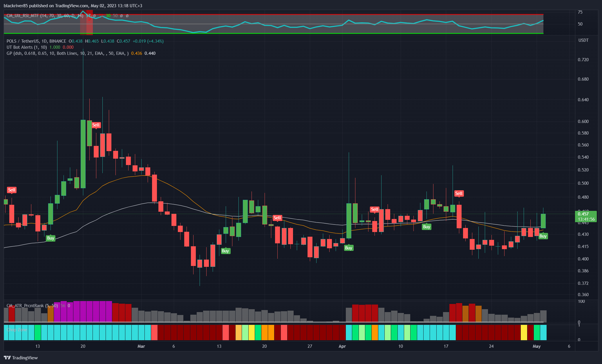This screenshot has width=602, height=364.
Task: Click the May date label on the time axis
Action: (536, 346)
